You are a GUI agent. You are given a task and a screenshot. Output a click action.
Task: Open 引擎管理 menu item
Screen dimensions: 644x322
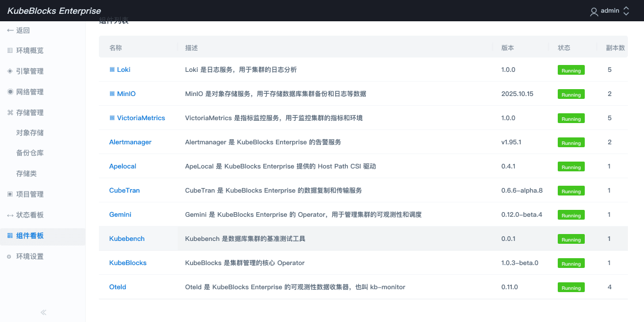click(x=29, y=71)
